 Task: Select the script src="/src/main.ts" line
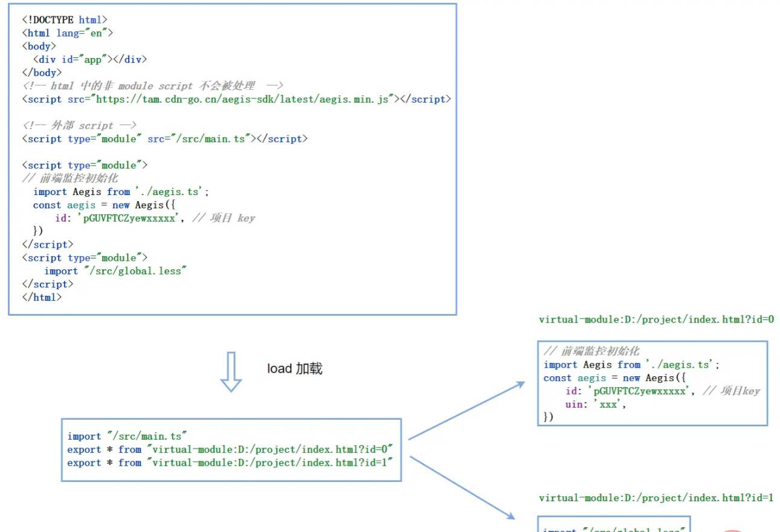tap(164, 139)
